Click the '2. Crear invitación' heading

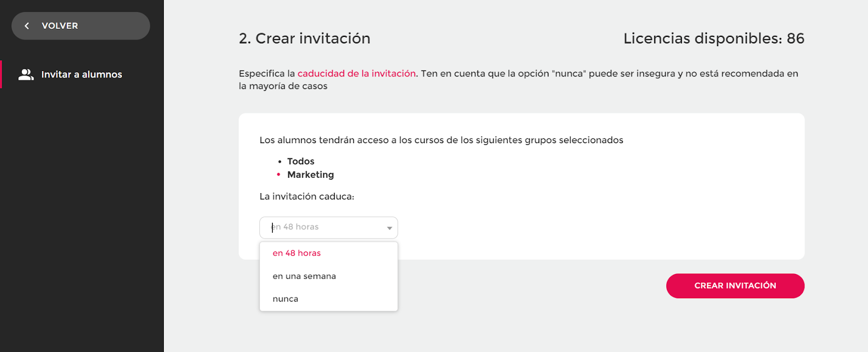click(304, 39)
